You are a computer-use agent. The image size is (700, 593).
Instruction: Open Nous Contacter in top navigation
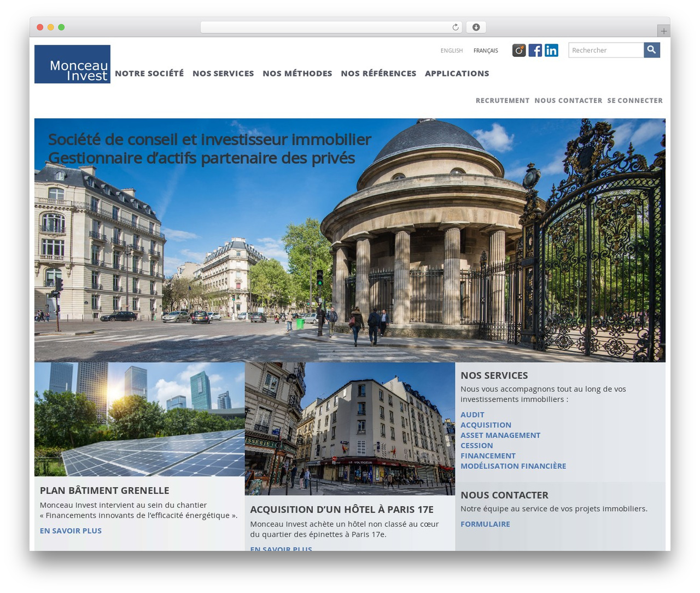point(568,101)
